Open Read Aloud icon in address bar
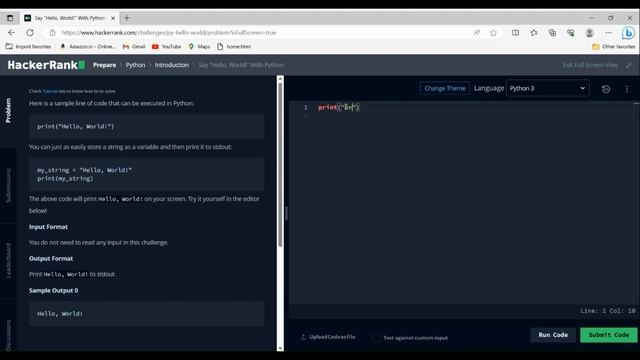The height and width of the screenshot is (360, 640). point(477,33)
